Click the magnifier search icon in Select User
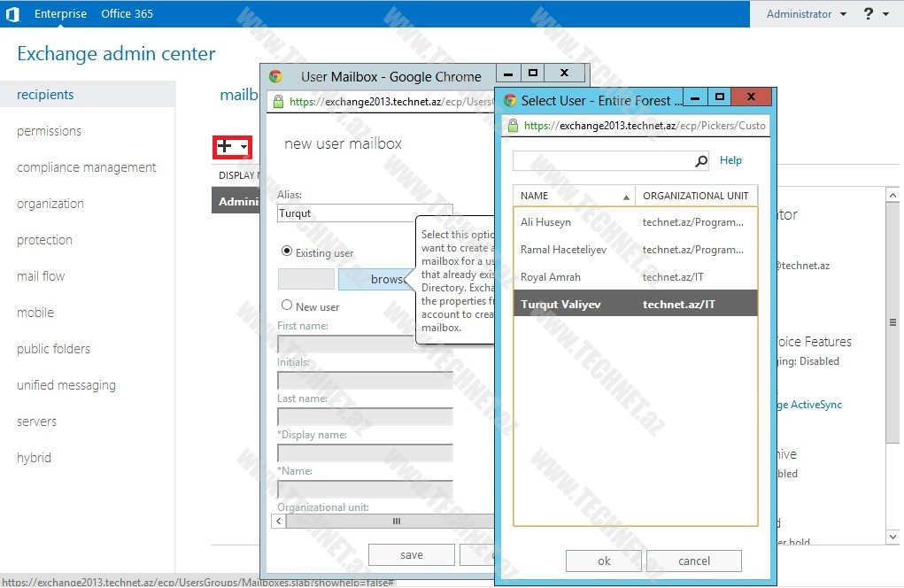Screen dimensions: 904x588 click(x=701, y=161)
